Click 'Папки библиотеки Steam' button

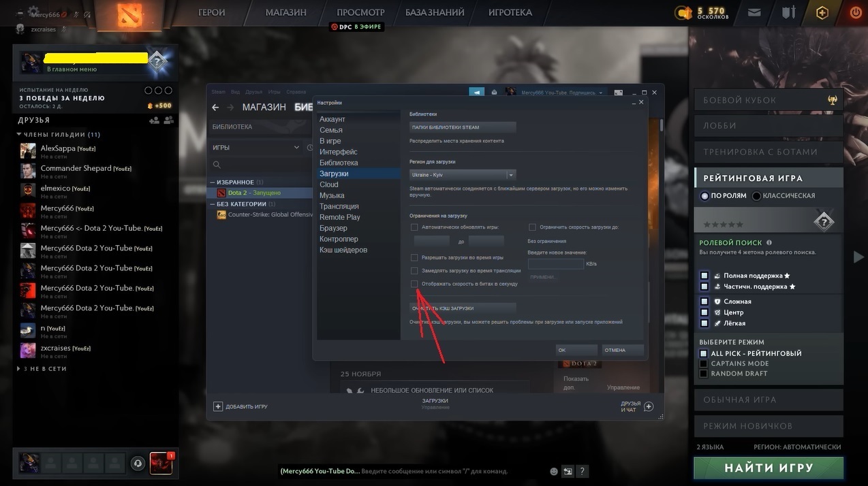pos(463,127)
